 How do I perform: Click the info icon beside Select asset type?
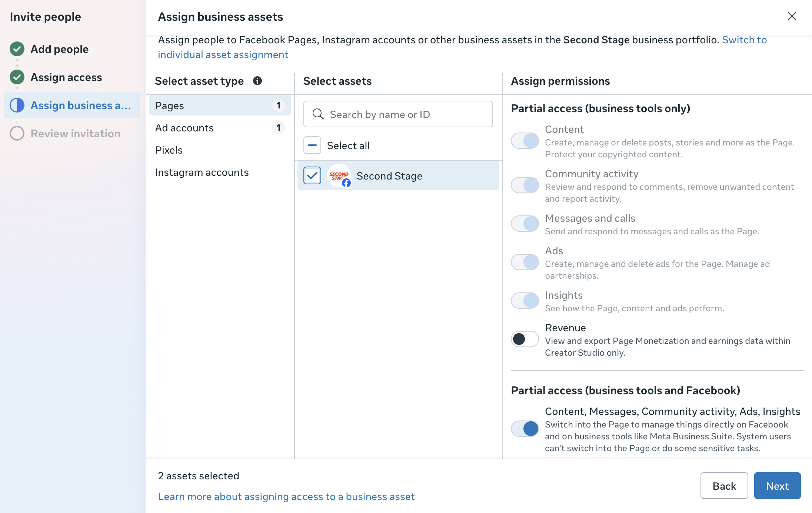click(x=257, y=81)
